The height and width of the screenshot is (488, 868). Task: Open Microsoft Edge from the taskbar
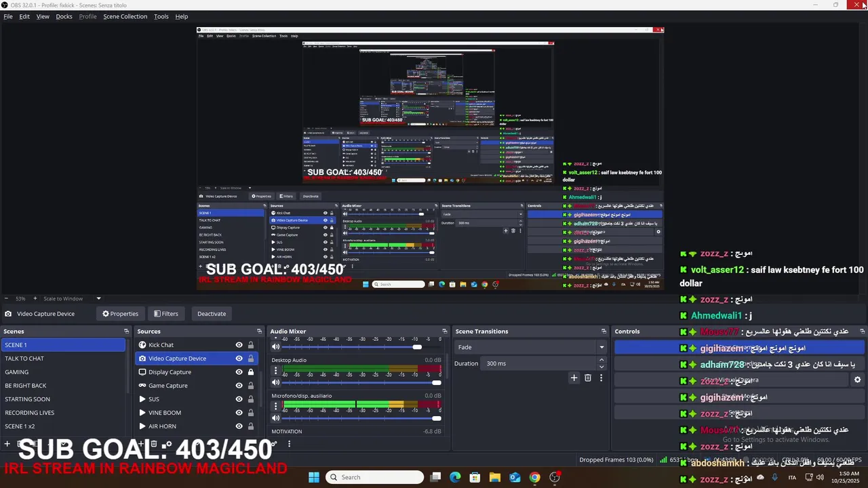click(x=455, y=477)
